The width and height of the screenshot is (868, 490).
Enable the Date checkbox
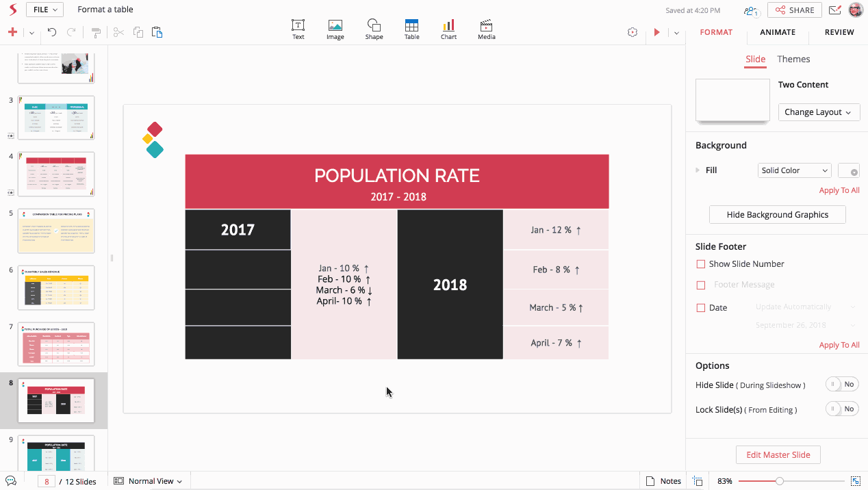tap(700, 308)
